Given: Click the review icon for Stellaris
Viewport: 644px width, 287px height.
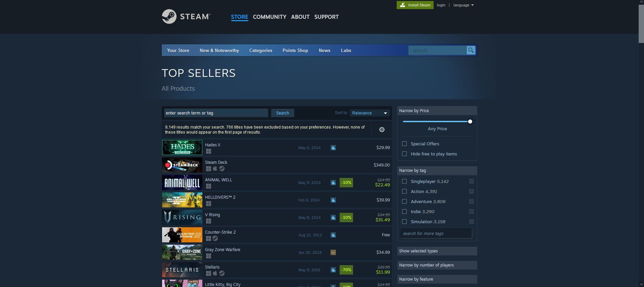Looking at the screenshot, I should click(333, 270).
